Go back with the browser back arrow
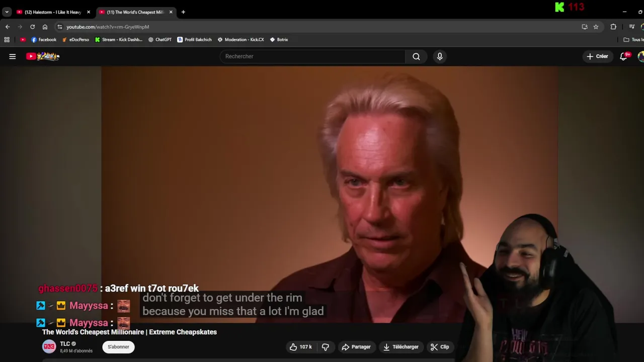Image resolution: width=644 pixels, height=362 pixels. click(8, 27)
